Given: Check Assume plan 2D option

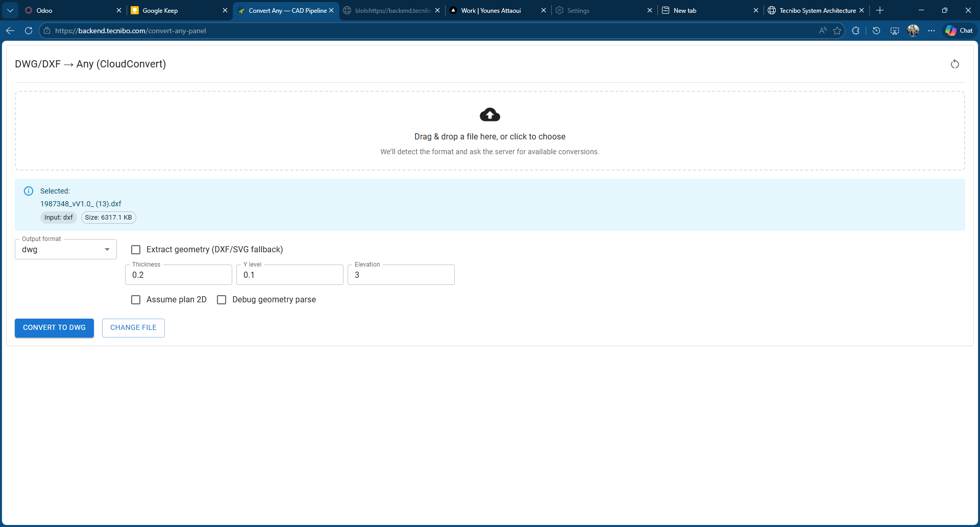Looking at the screenshot, I should coord(136,300).
